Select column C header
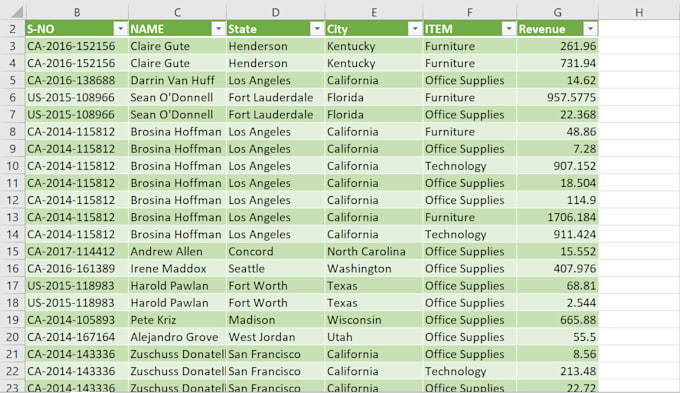 177,12
